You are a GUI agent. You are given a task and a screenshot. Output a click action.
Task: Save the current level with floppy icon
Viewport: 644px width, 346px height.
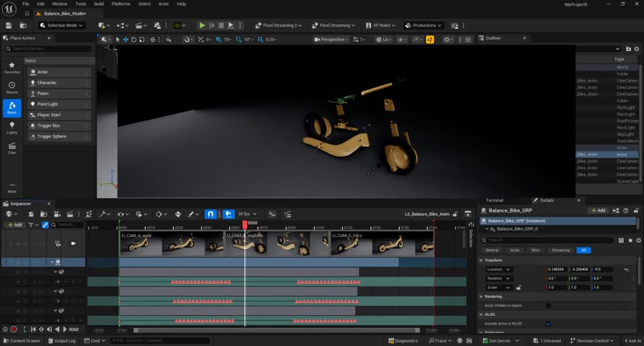pos(9,25)
